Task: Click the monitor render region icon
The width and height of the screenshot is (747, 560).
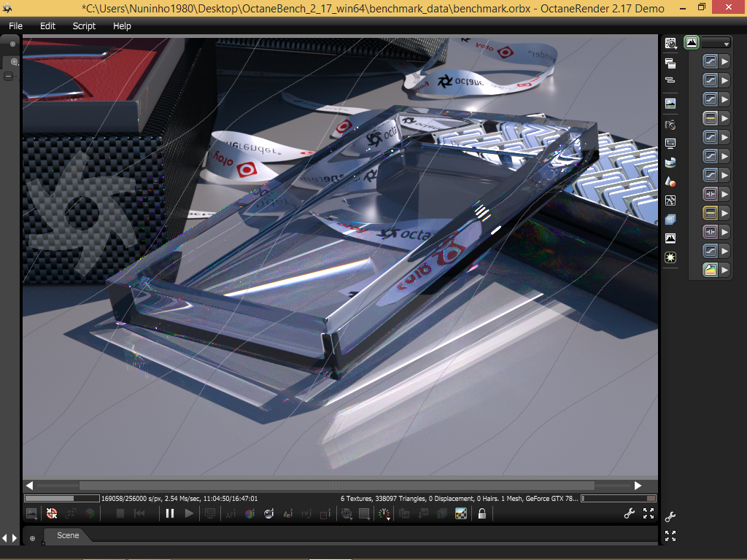Action: [209, 513]
